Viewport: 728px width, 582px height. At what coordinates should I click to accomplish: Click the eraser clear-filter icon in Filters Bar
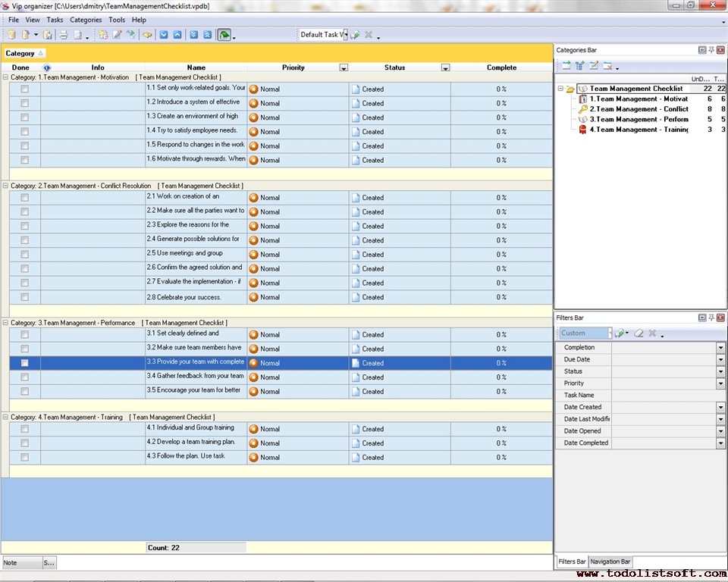tap(639, 333)
